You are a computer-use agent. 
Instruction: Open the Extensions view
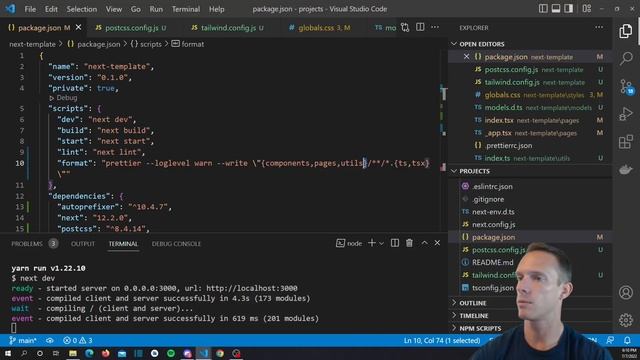point(626,142)
